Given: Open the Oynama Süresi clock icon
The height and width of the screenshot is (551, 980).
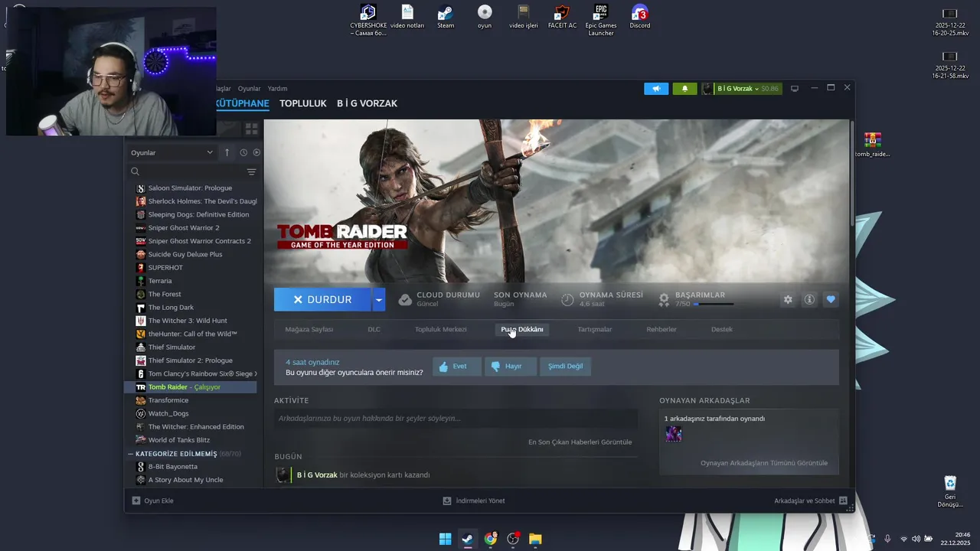Looking at the screenshot, I should pyautogui.click(x=567, y=299).
